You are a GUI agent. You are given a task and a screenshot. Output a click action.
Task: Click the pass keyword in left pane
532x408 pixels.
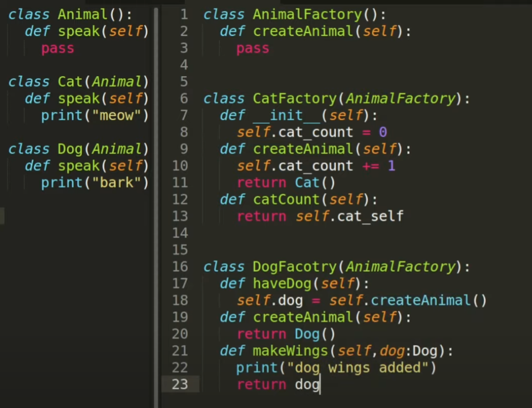click(x=58, y=49)
